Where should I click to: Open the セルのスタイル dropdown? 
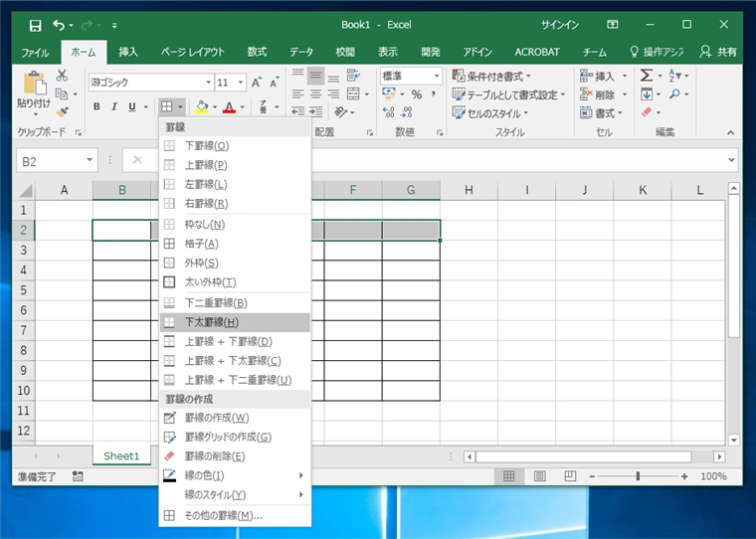coord(490,113)
